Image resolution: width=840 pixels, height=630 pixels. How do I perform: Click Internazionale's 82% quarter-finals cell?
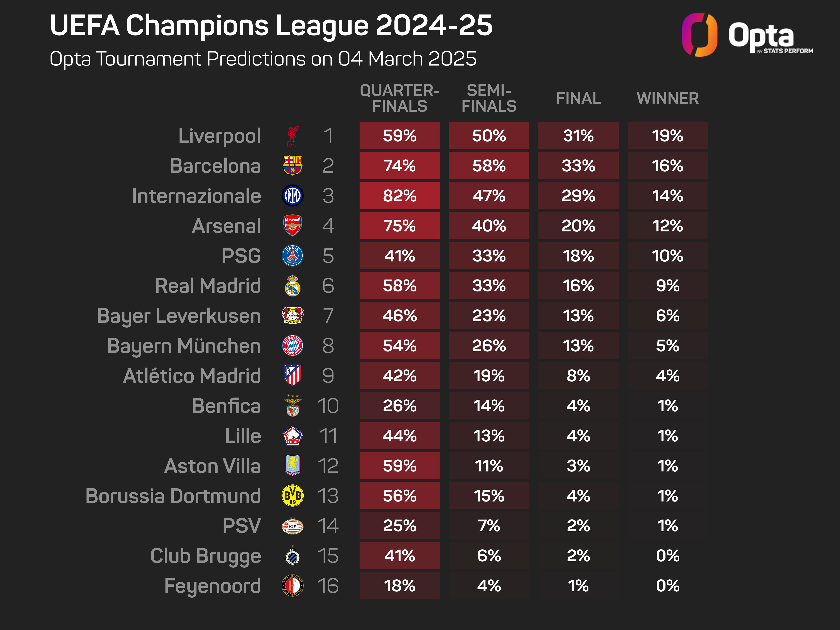point(399,196)
